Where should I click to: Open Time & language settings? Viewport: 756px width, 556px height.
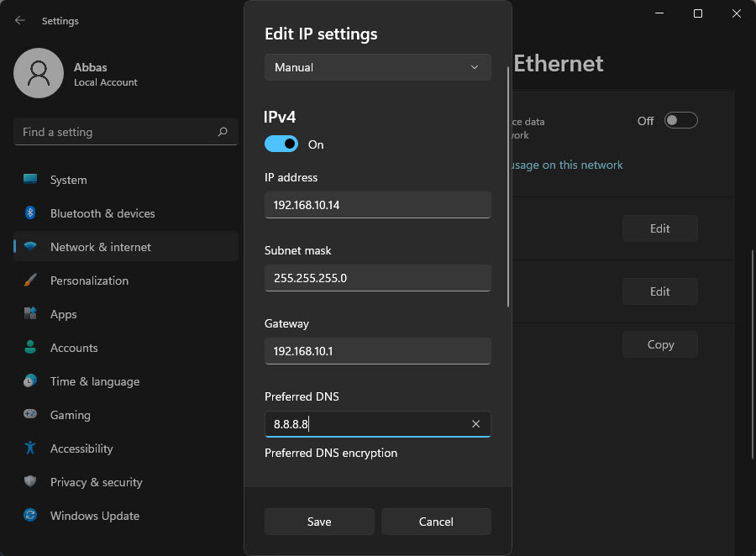pyautogui.click(x=32, y=381)
